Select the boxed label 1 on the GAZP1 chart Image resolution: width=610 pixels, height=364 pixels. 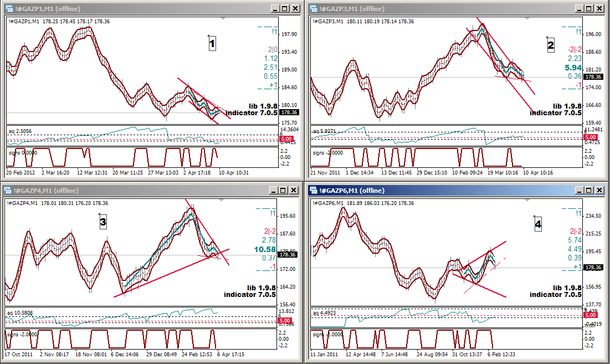tap(212, 44)
